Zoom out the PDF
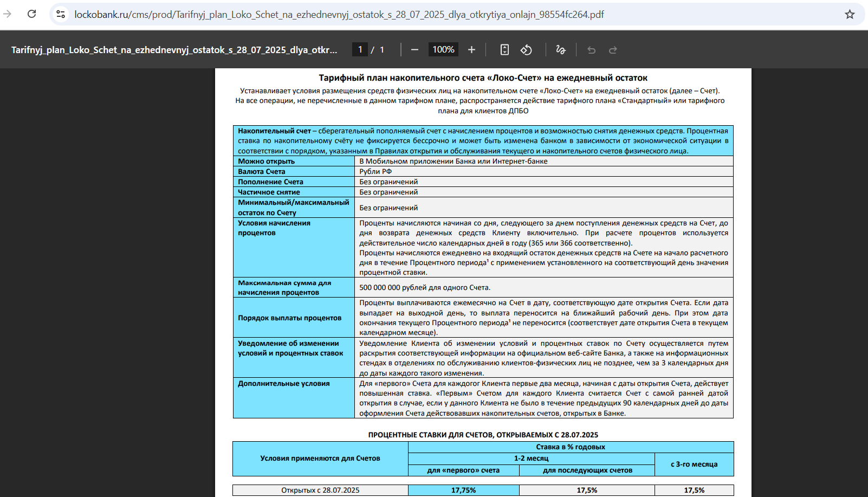The image size is (868, 497). (x=414, y=50)
